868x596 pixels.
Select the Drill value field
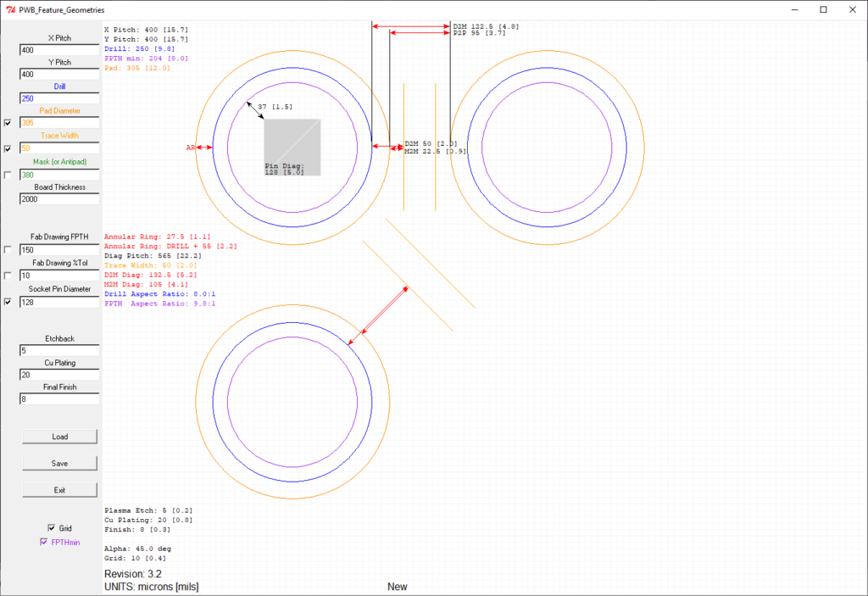[x=59, y=98]
